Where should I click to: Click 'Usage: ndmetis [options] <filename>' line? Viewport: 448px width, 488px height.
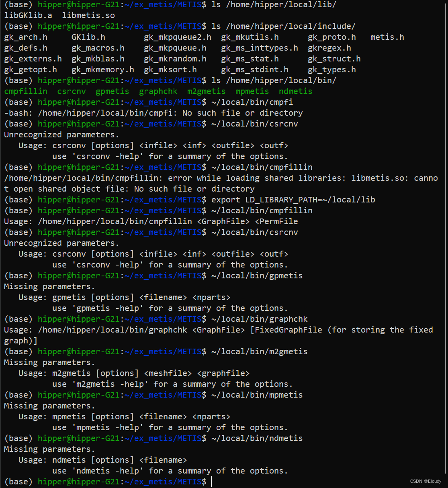coord(103,460)
